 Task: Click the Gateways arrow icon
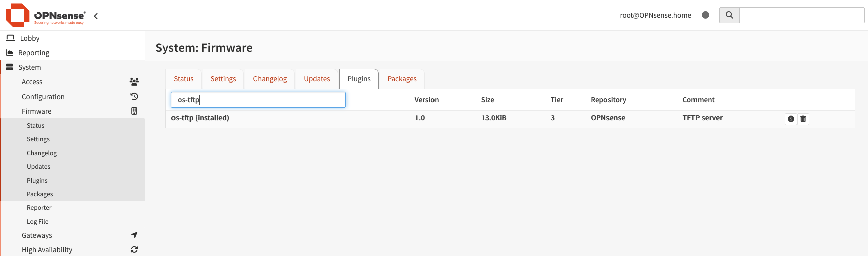point(134,235)
